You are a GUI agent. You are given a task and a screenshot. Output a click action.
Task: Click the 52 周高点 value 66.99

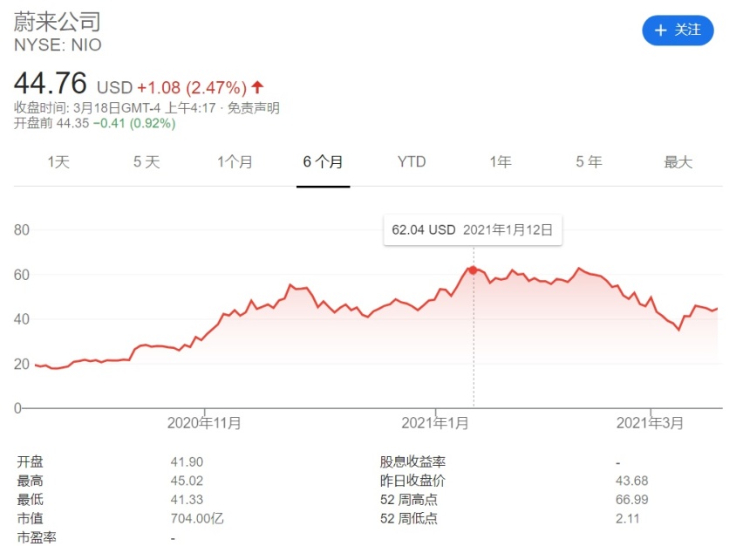[631, 500]
